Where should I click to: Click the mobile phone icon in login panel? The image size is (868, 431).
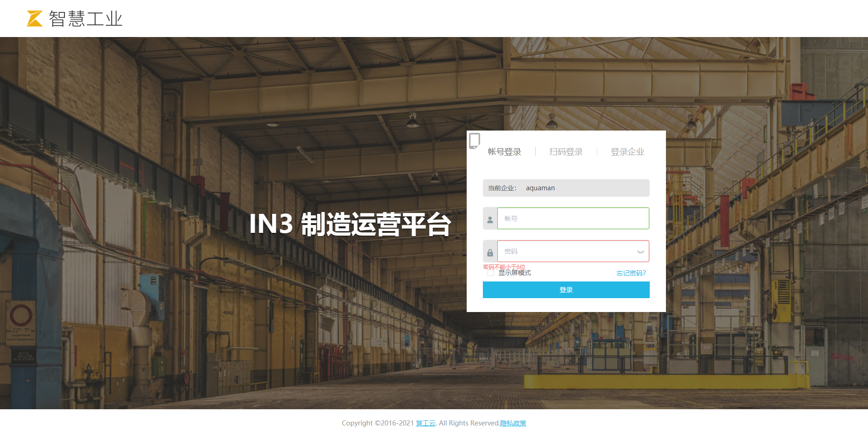(x=474, y=140)
